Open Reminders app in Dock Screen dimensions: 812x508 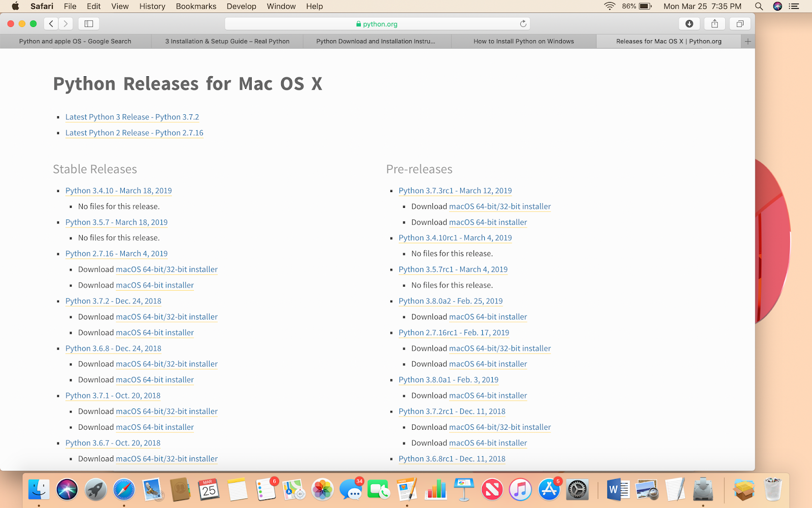click(x=266, y=490)
